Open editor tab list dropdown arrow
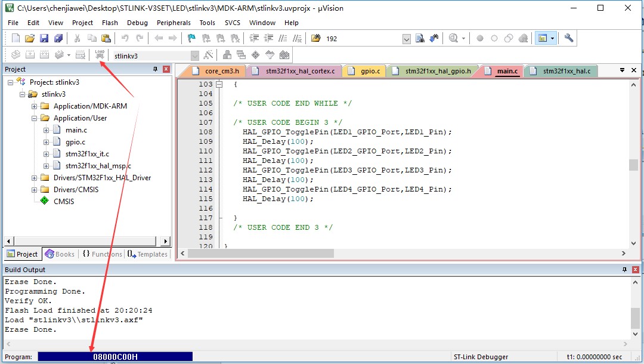 pos(622,70)
